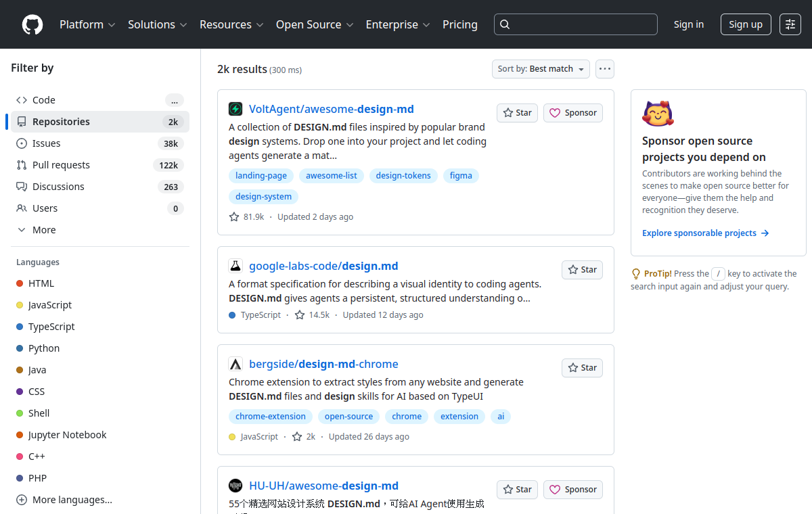Open the Platform menu
Screen dimensions: 812x514
(x=87, y=24)
